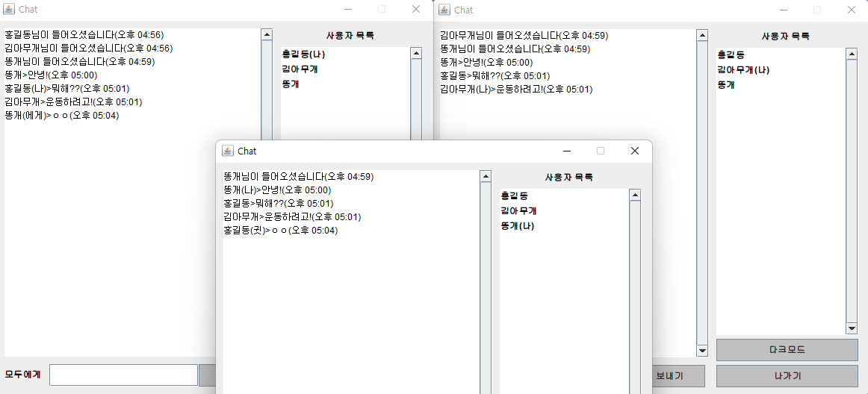Click the 사용자 목록 heading in the right window
Image resolution: width=868 pixels, height=394 pixels.
(x=786, y=37)
